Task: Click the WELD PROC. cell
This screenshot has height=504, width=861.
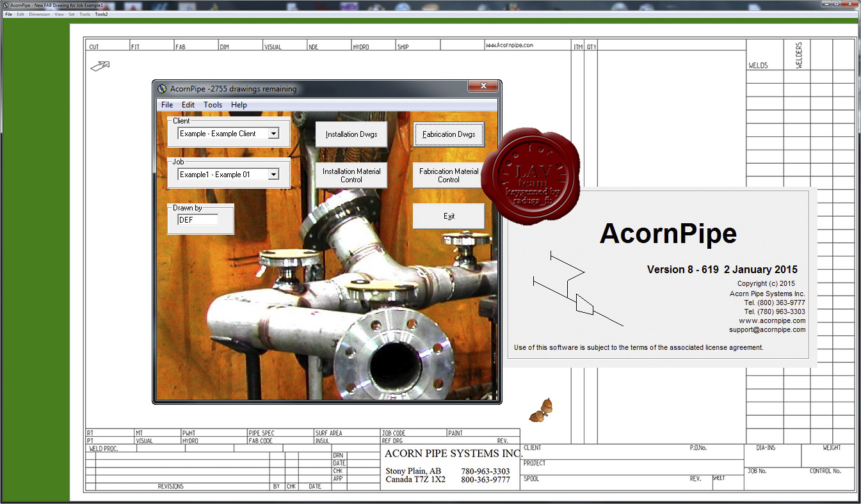Action: (111, 448)
